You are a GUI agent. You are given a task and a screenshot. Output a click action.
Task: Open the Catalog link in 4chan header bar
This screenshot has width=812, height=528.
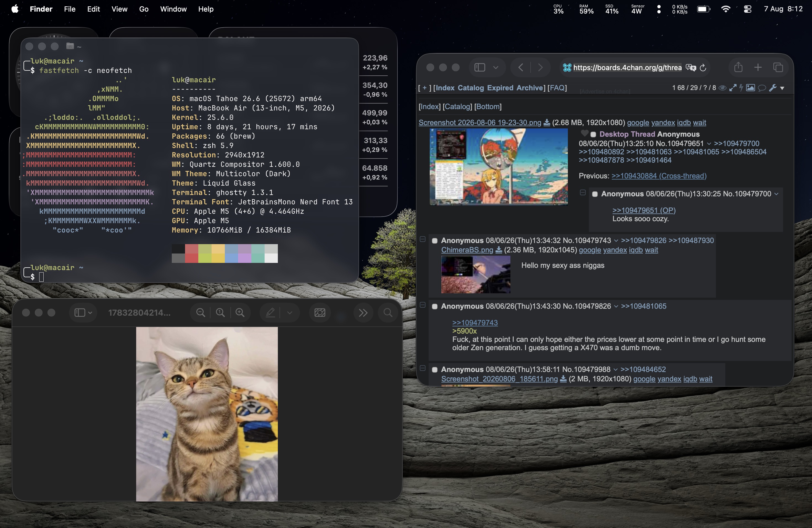[x=471, y=88]
